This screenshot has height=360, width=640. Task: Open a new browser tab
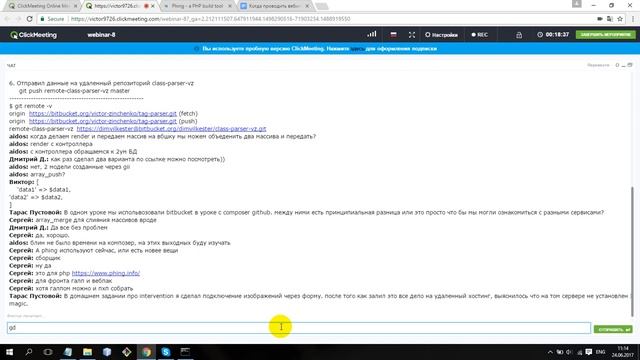[x=322, y=6]
